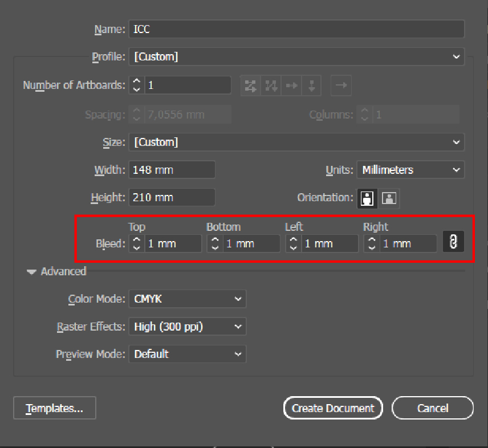
Task: Click the Number of Artboards stepper arrows
Action: (137, 85)
